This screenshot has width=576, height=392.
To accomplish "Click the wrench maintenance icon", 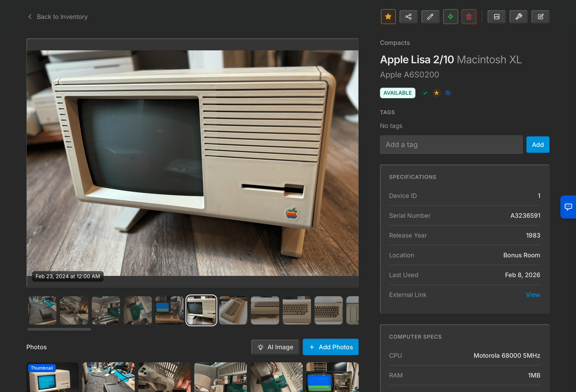I will coord(519,17).
